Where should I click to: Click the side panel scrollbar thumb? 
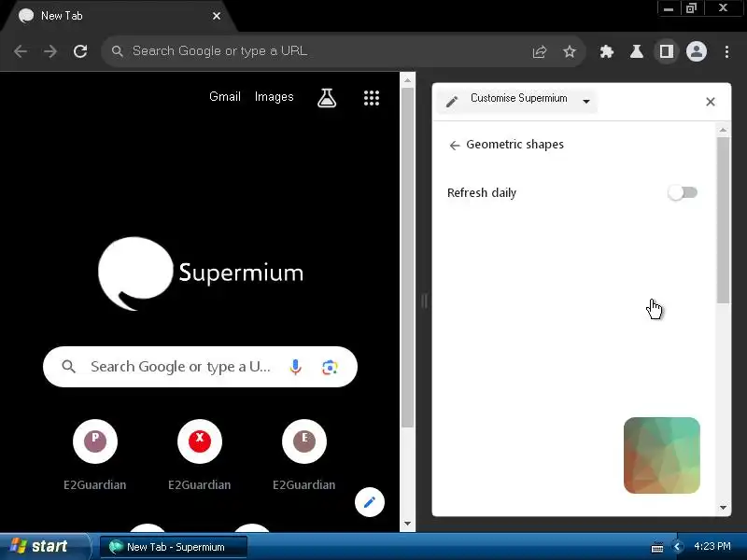(723, 220)
